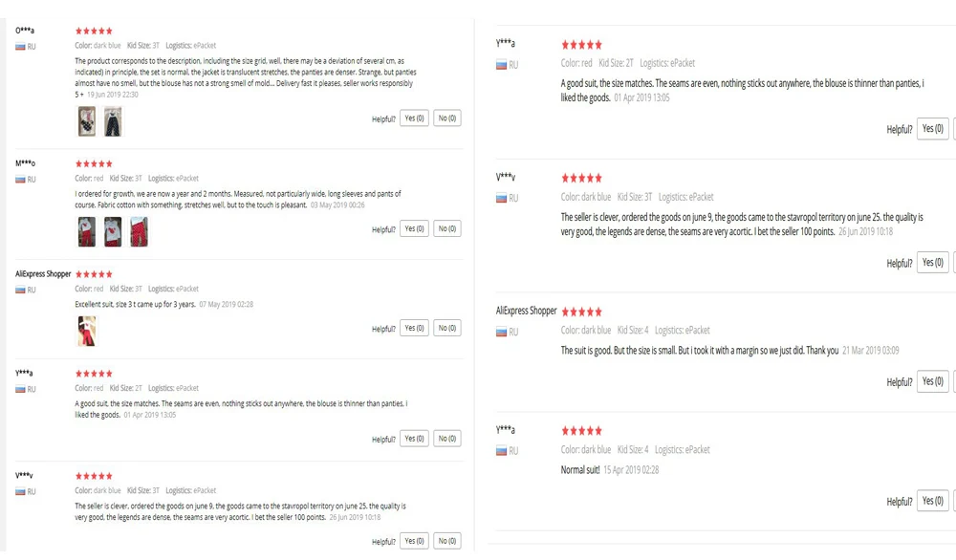This screenshot has height=560, width=956.
Task: Open first photo thumbnail in O***a review
Action: pos(87,120)
